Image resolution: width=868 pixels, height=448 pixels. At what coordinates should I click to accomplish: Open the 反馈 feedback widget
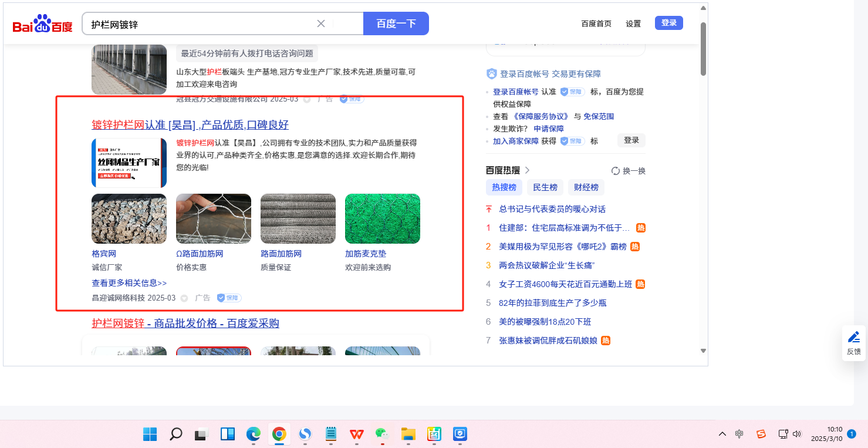(x=854, y=343)
